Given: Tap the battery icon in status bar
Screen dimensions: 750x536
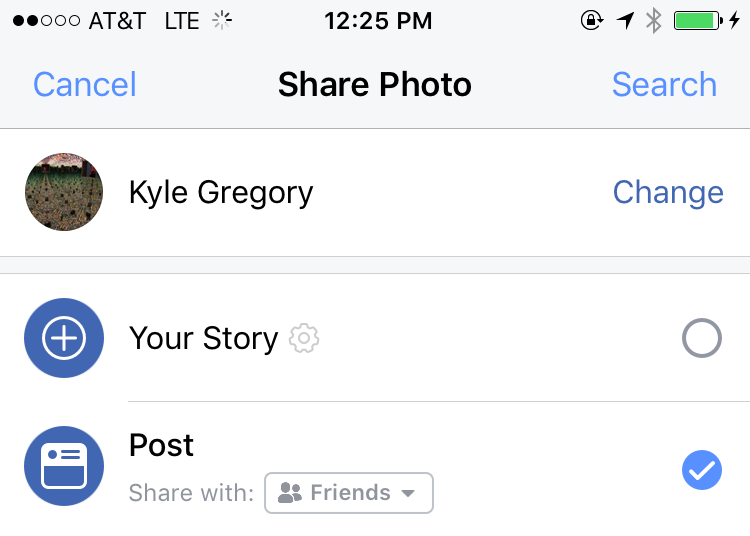Looking at the screenshot, I should (698, 21).
